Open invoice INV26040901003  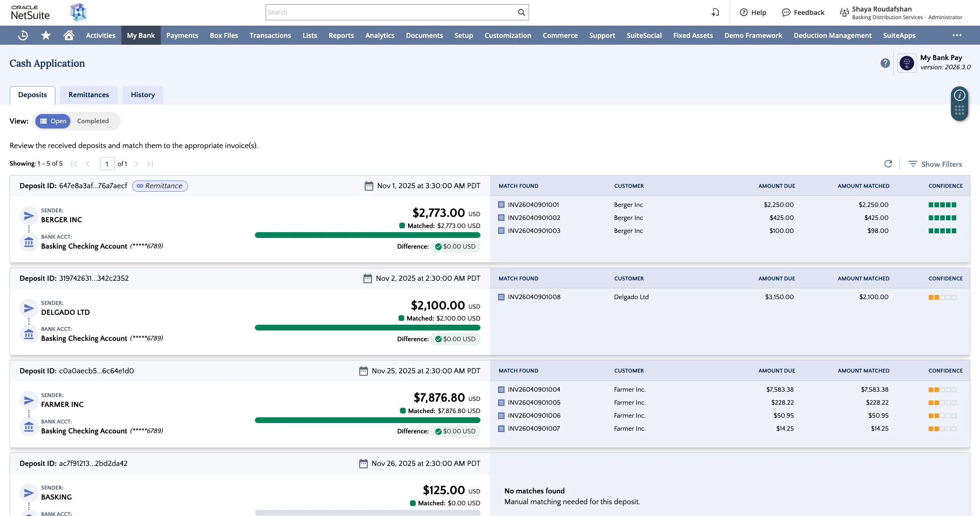[x=534, y=231]
